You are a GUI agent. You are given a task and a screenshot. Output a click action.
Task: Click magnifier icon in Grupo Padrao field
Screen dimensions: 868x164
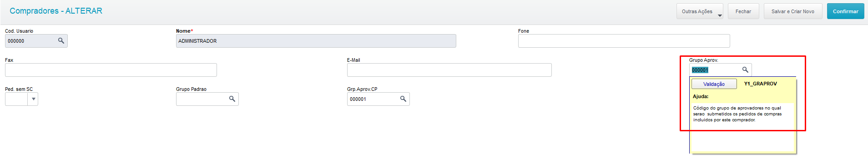coord(232,99)
